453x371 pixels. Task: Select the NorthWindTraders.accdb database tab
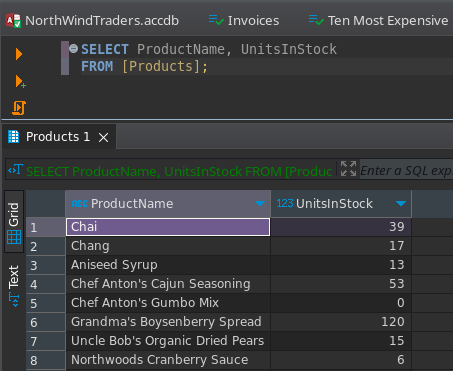point(92,21)
